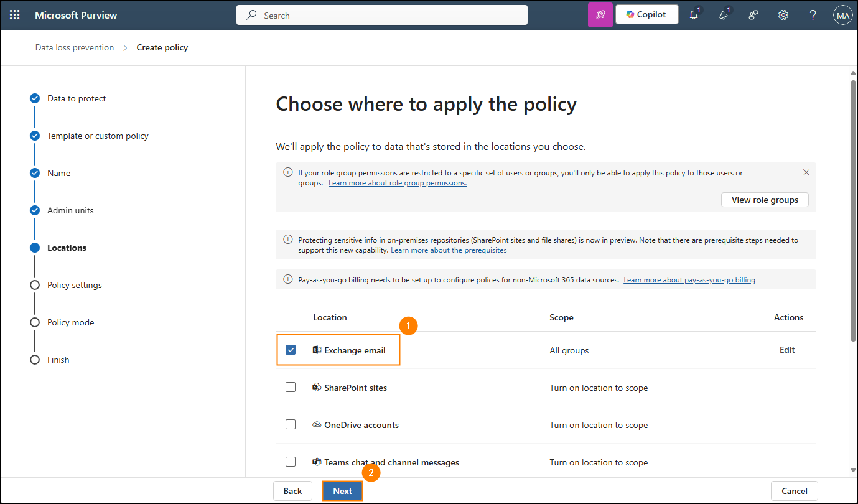Click the Microsoft Purview title
Image resolution: width=858 pixels, height=504 pixels.
(76, 15)
